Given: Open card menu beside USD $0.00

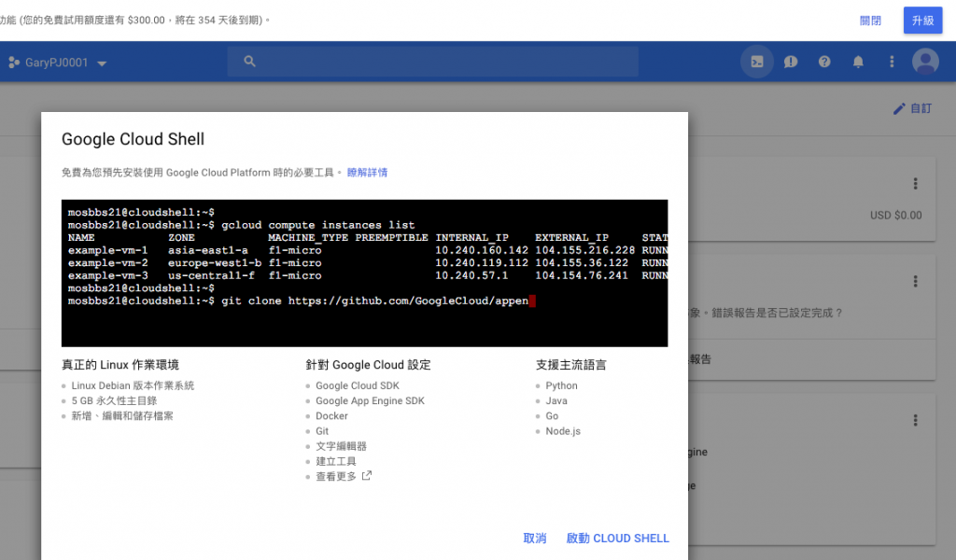Looking at the screenshot, I should click(915, 184).
